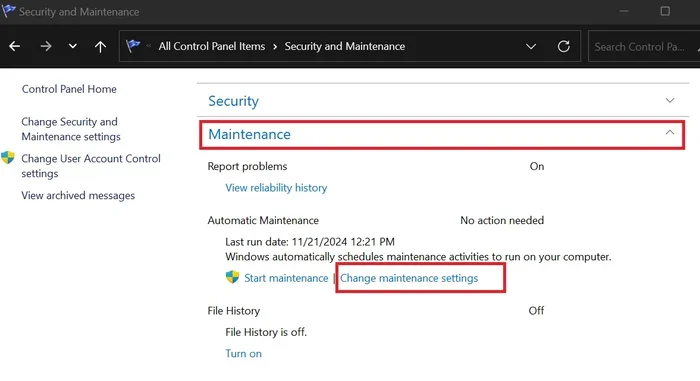
Task: Open Control Panel Home
Action: click(69, 89)
